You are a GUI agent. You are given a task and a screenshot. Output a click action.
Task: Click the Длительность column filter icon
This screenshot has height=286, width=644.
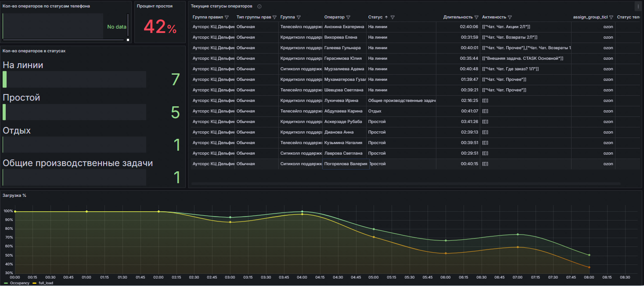(x=476, y=17)
